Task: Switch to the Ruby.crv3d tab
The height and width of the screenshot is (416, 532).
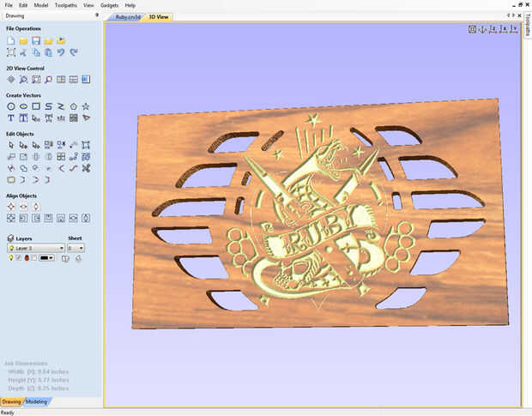Action: 127,16
